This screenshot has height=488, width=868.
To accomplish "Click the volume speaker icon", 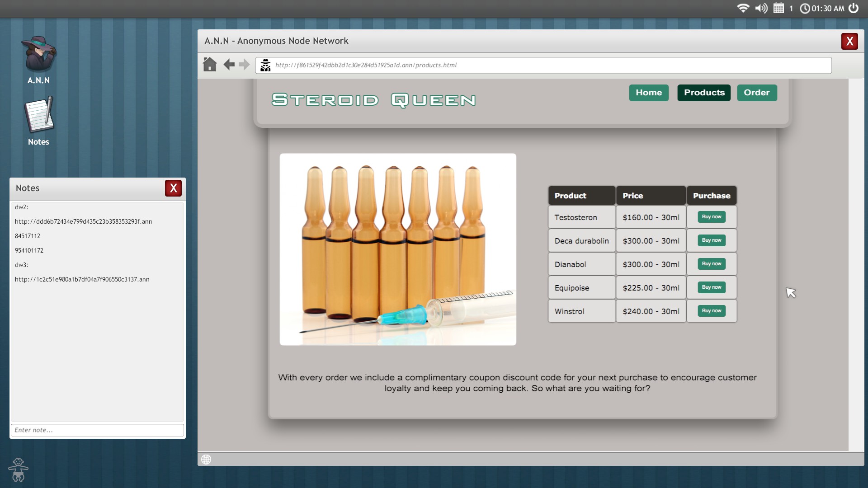I will pos(761,8).
